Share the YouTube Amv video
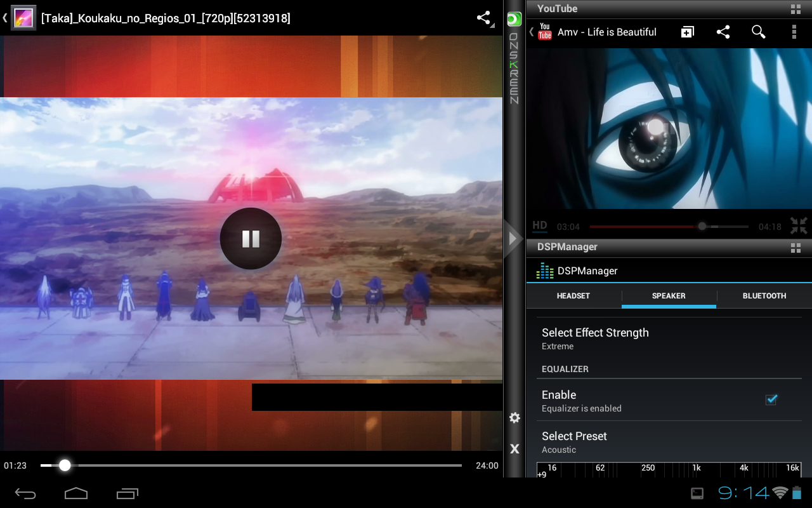 [x=723, y=32]
